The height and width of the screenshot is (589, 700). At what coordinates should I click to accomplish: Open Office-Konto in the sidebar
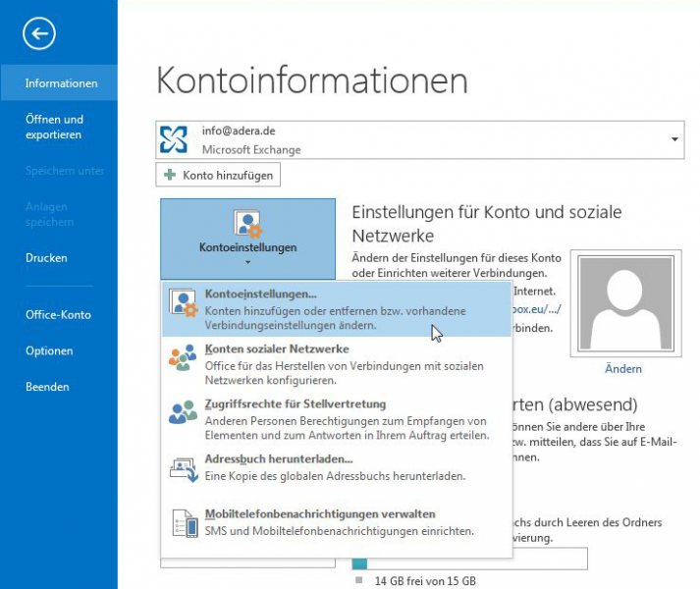pyautogui.click(x=58, y=315)
